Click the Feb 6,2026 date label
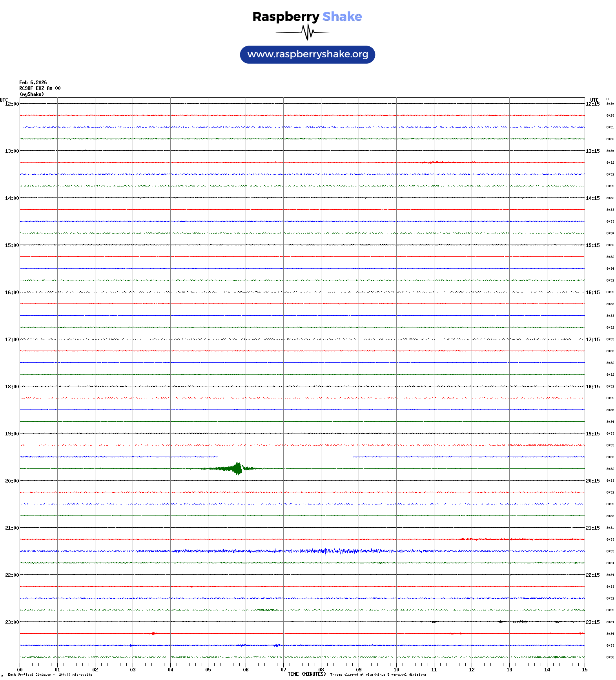 click(x=33, y=82)
